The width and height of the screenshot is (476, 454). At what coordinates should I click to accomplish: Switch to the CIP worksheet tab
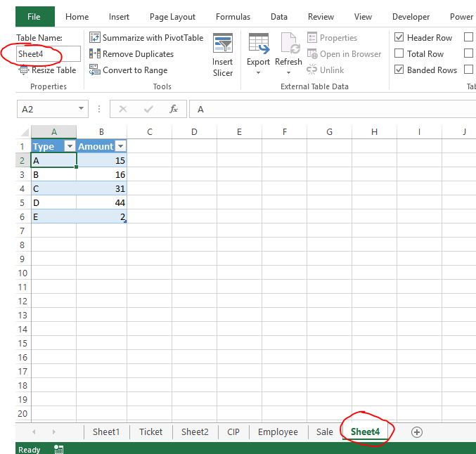(x=233, y=432)
